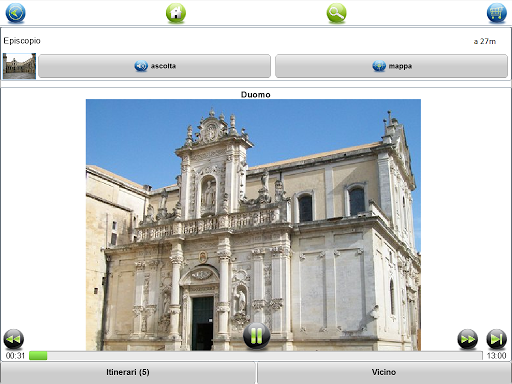The width and height of the screenshot is (512, 384).
Task: Click the audio progress bar
Action: [x=256, y=356]
